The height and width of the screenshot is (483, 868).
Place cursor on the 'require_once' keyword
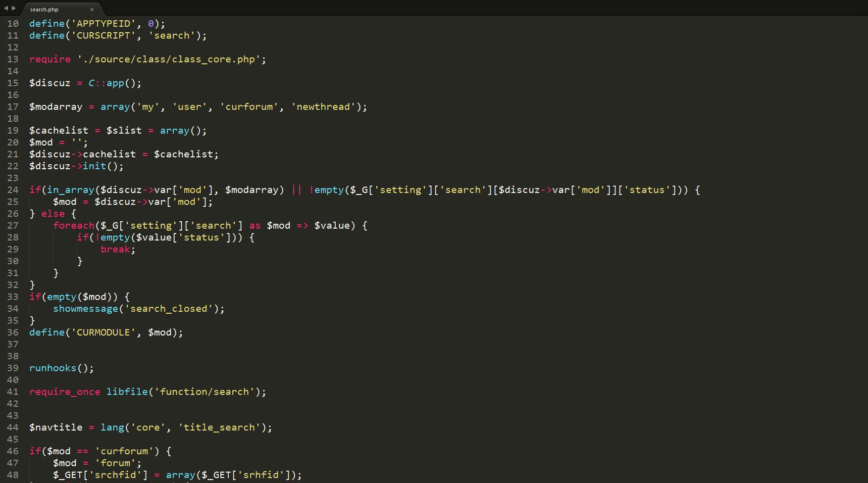(x=64, y=392)
